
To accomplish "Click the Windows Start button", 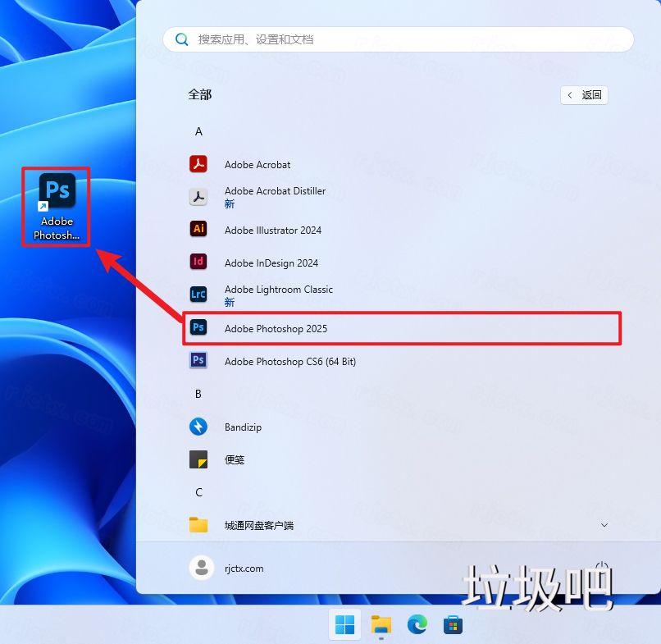I will 344,624.
